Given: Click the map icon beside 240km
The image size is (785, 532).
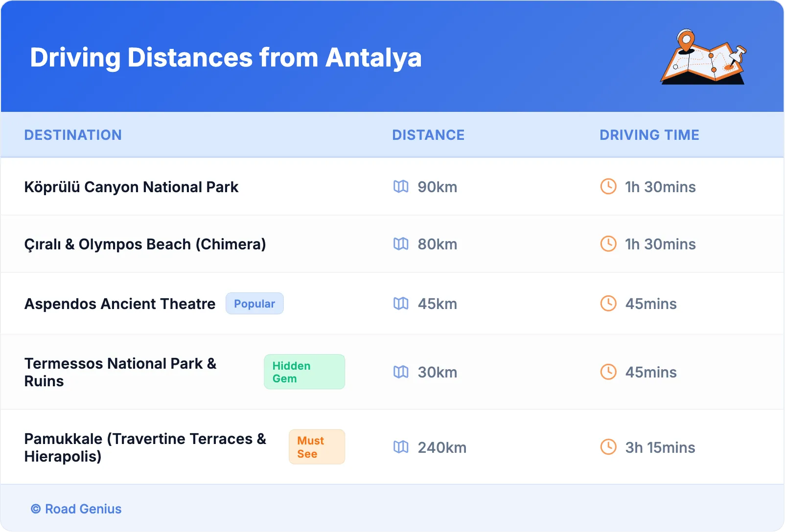Looking at the screenshot, I should coord(401,446).
